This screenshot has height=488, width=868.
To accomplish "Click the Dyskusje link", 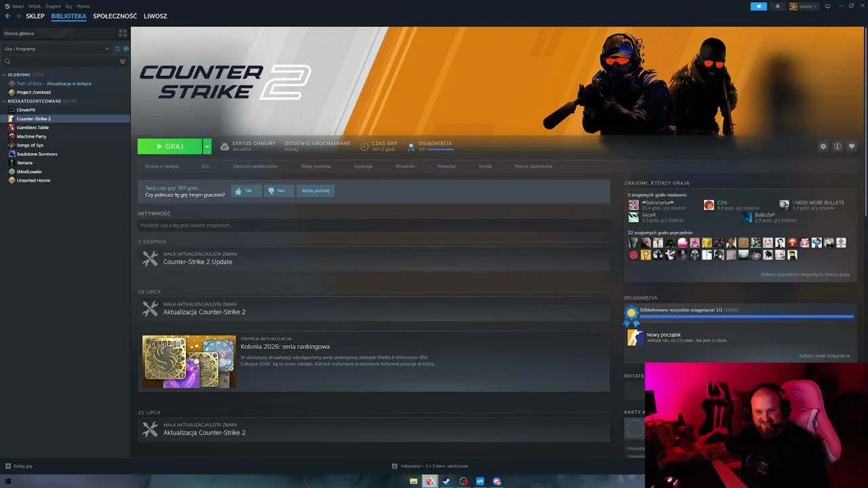I will click(363, 166).
